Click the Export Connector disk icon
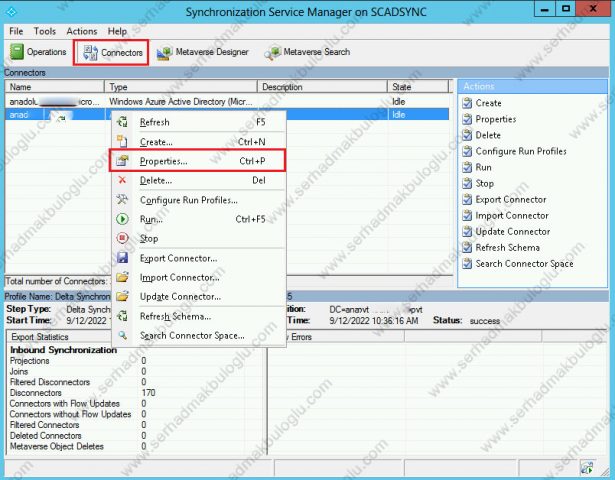The image size is (615, 480). pyautogui.click(x=122, y=257)
